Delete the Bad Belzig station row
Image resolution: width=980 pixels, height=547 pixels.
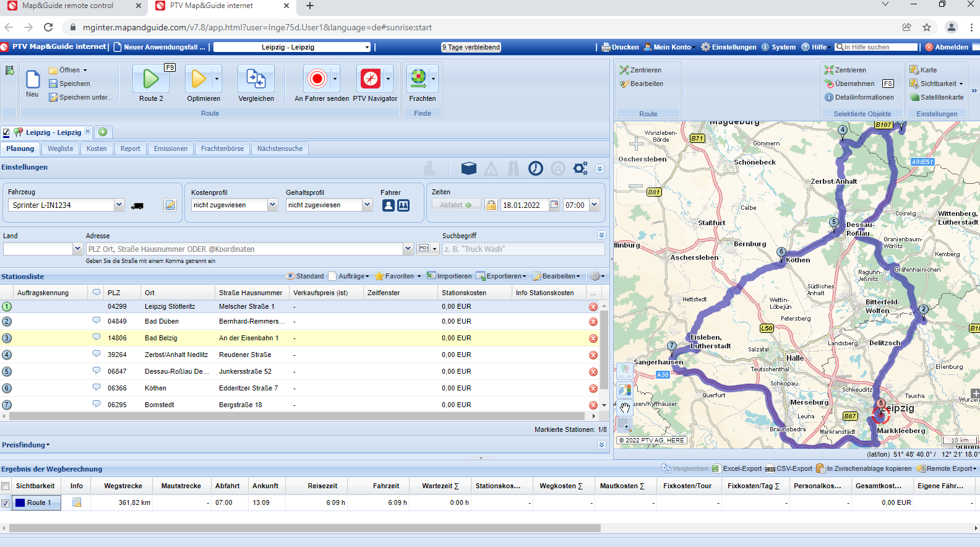tap(593, 338)
